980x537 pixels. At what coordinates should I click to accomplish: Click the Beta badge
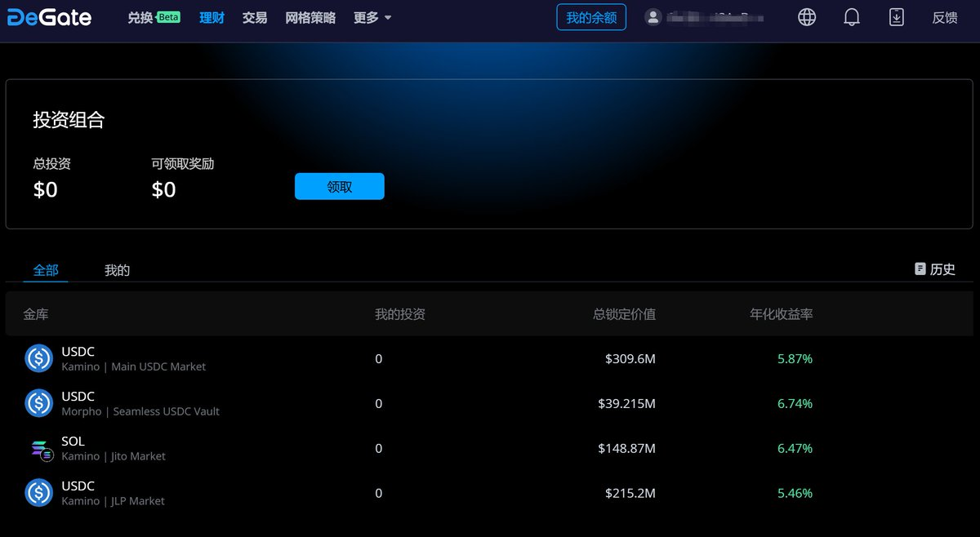point(168,17)
